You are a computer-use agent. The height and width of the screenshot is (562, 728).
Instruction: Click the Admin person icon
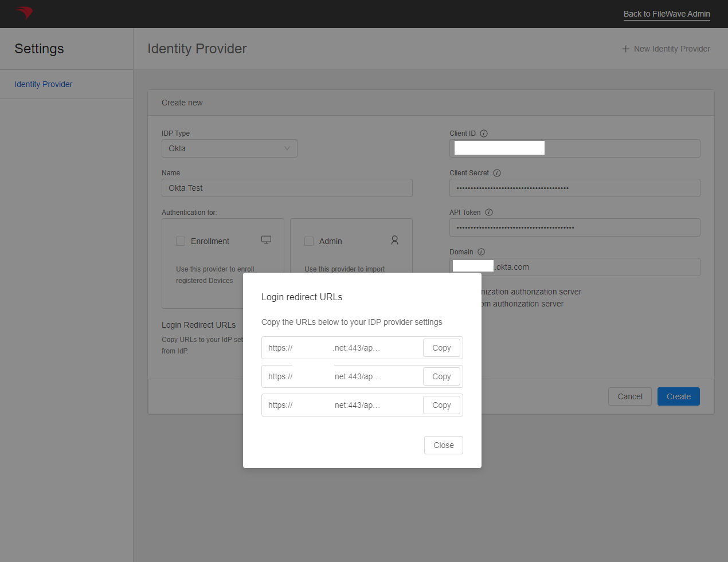pos(394,241)
